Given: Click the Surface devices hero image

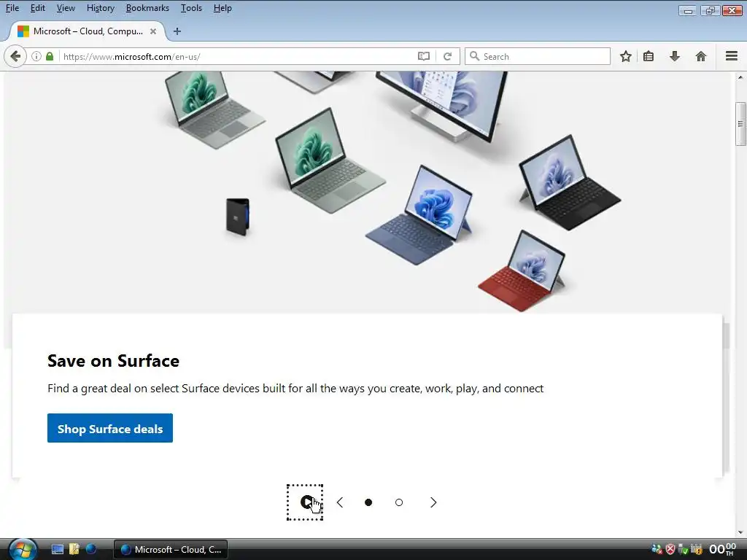Looking at the screenshot, I should [x=367, y=192].
